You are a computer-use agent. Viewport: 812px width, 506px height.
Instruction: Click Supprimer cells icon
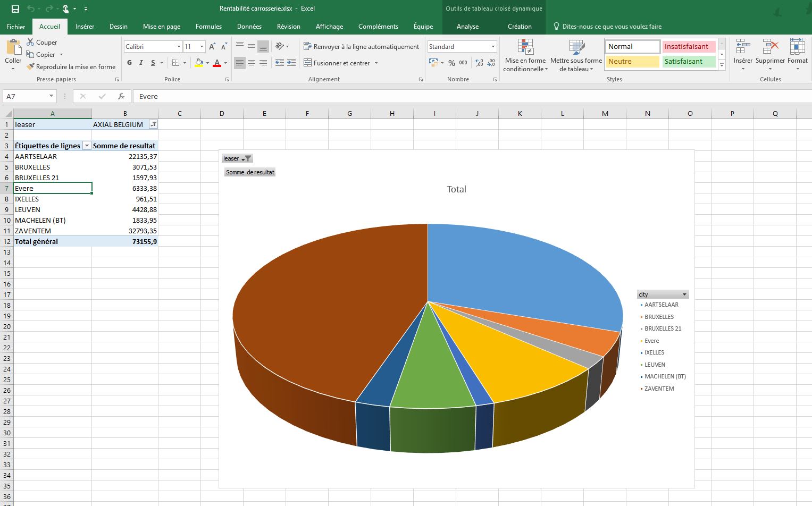pos(770,47)
